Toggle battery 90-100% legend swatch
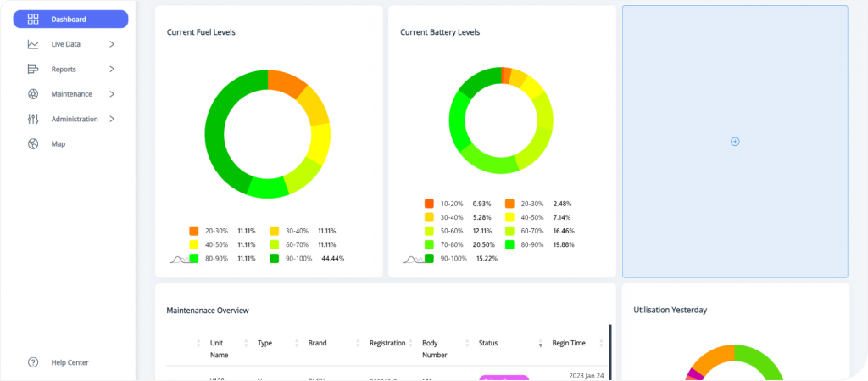868x381 pixels. [429, 259]
